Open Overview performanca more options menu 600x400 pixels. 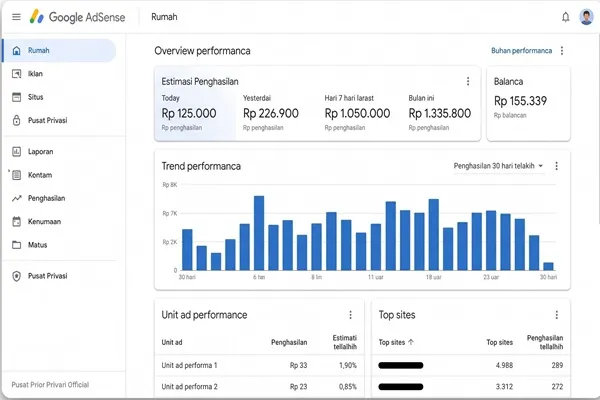click(562, 51)
